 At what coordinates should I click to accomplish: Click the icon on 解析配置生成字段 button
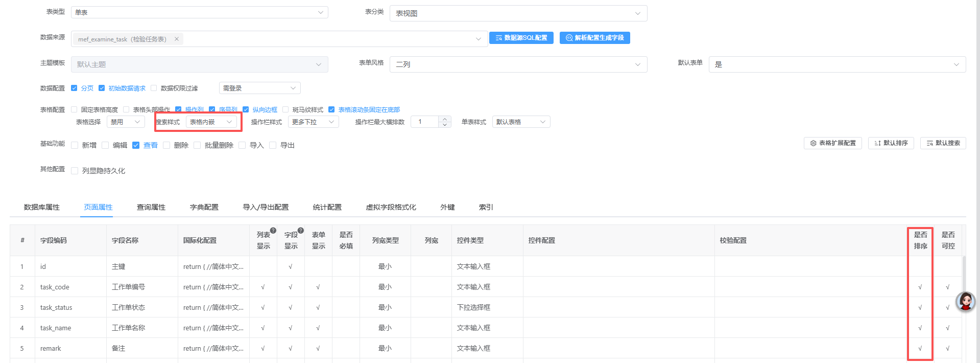coord(569,38)
